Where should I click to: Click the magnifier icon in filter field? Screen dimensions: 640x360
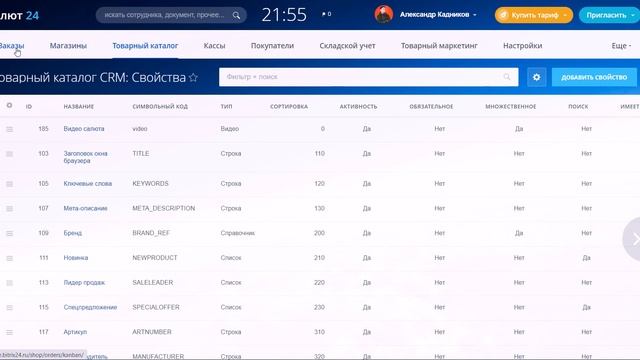click(507, 77)
